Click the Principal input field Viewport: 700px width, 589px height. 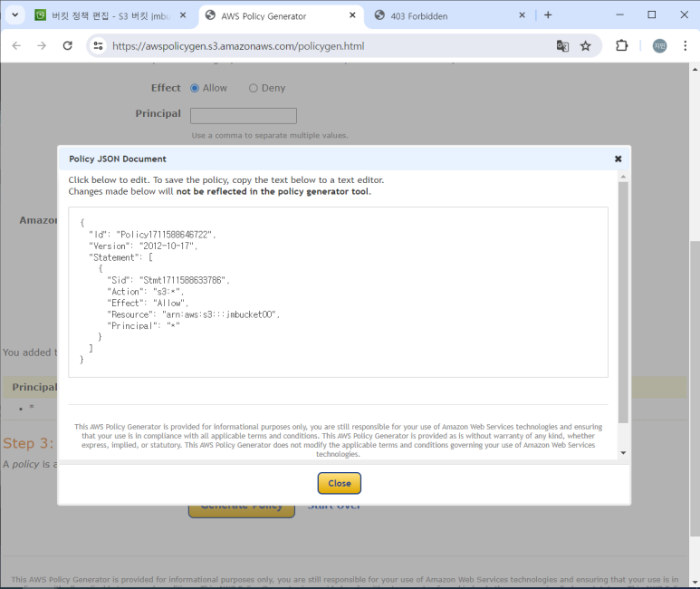(244, 116)
